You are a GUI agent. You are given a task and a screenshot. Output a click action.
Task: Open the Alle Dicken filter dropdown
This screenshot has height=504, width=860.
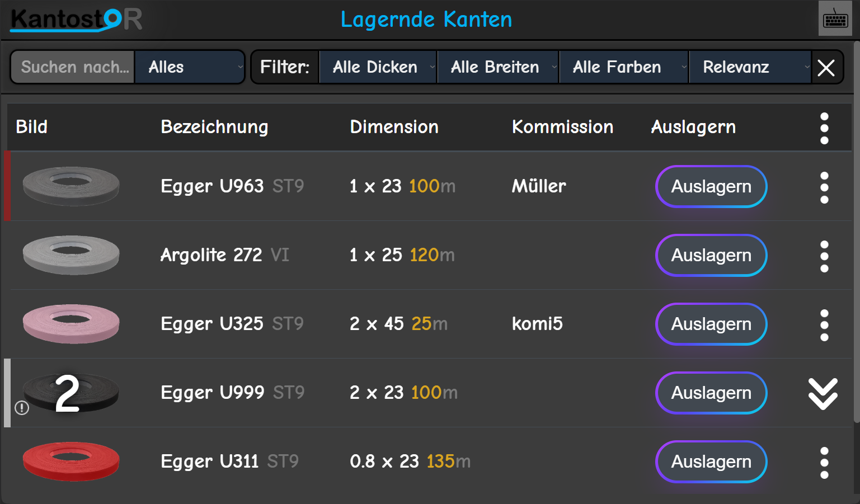[377, 67]
